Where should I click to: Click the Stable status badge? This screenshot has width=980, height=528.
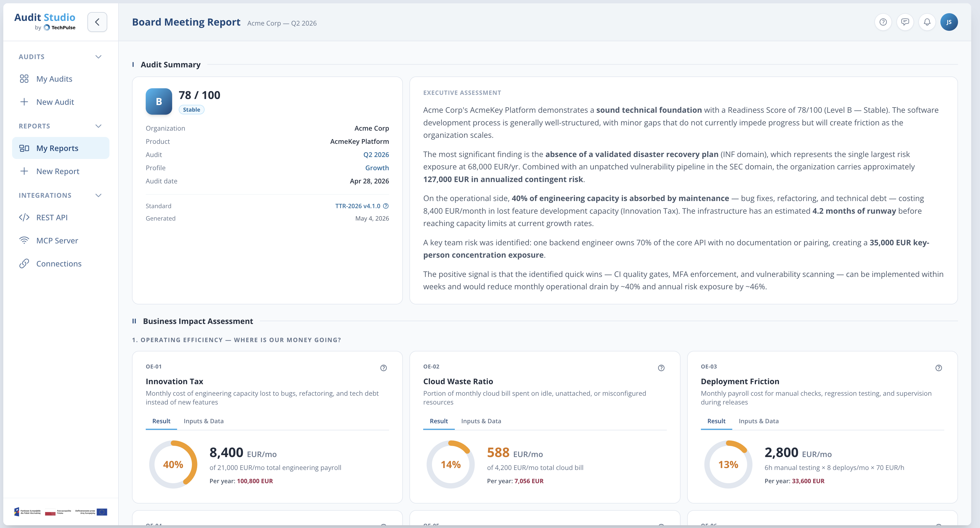pos(191,109)
